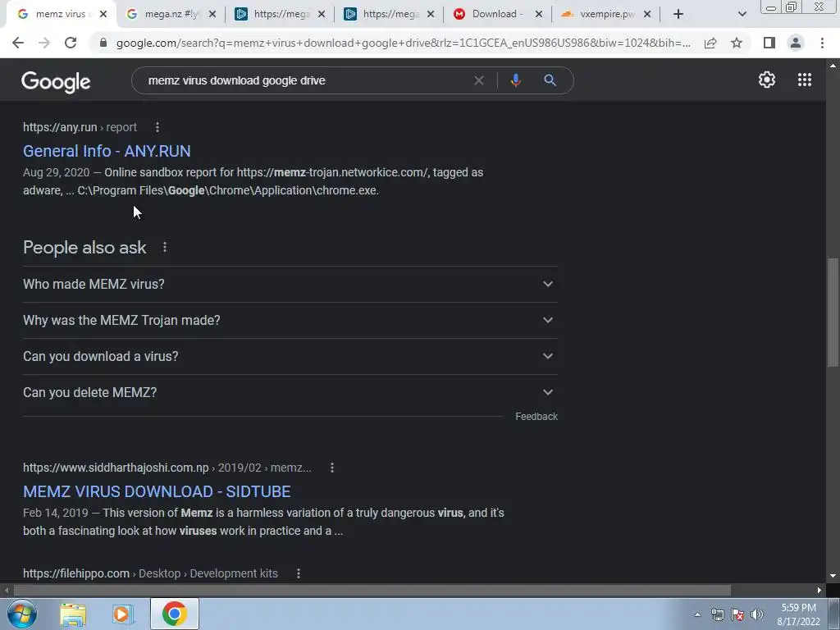Start voice search with microphone
This screenshot has width=840, height=630.
tap(515, 80)
